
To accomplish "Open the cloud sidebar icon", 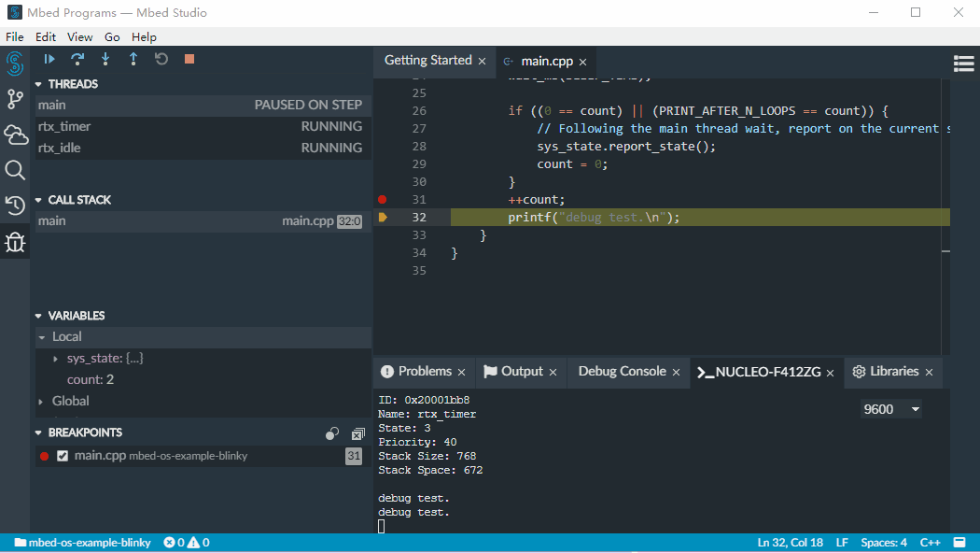I will [15, 135].
